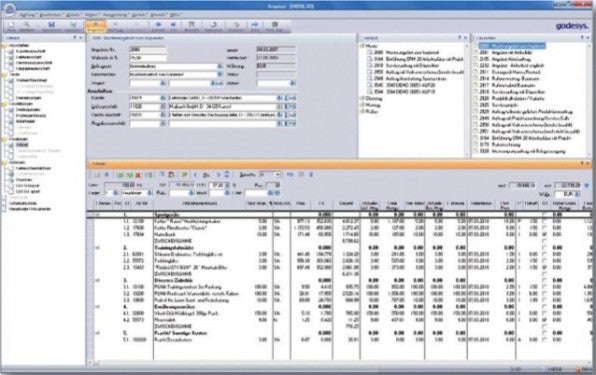Click the empty Regulierer address field

click(x=222, y=123)
